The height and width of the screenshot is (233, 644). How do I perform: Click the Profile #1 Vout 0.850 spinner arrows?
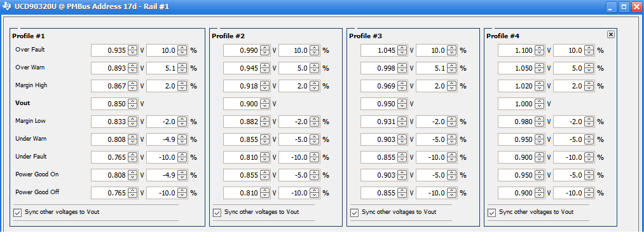(x=133, y=104)
